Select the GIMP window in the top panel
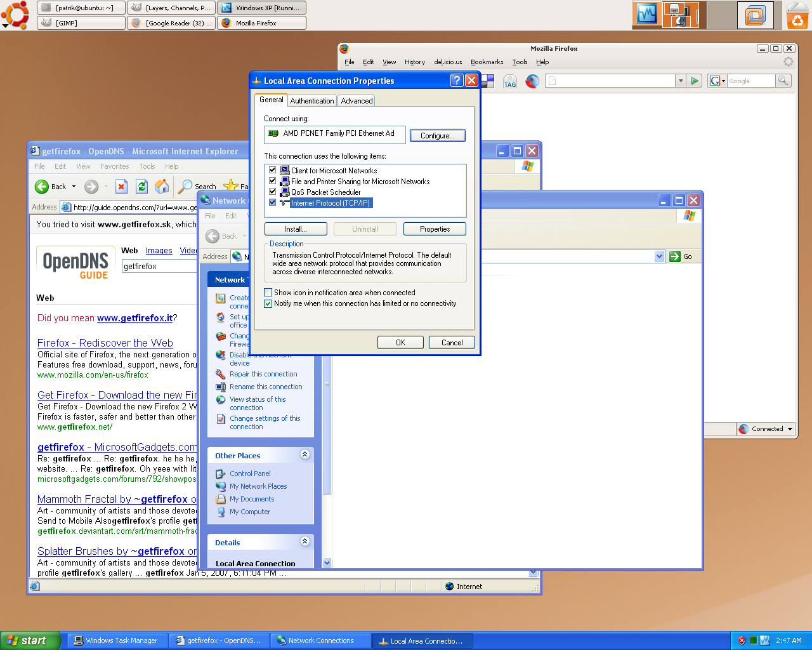This screenshot has height=650, width=812. click(x=81, y=23)
